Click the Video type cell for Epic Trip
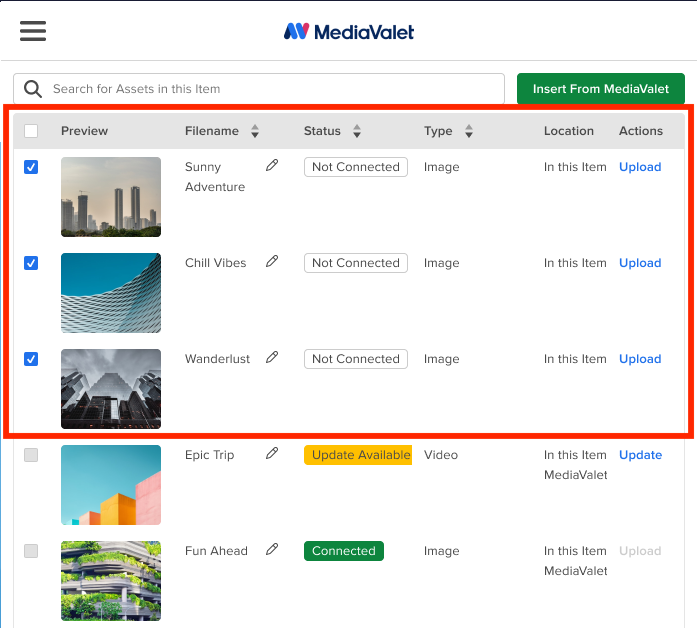This screenshot has height=628, width=697. [441, 455]
